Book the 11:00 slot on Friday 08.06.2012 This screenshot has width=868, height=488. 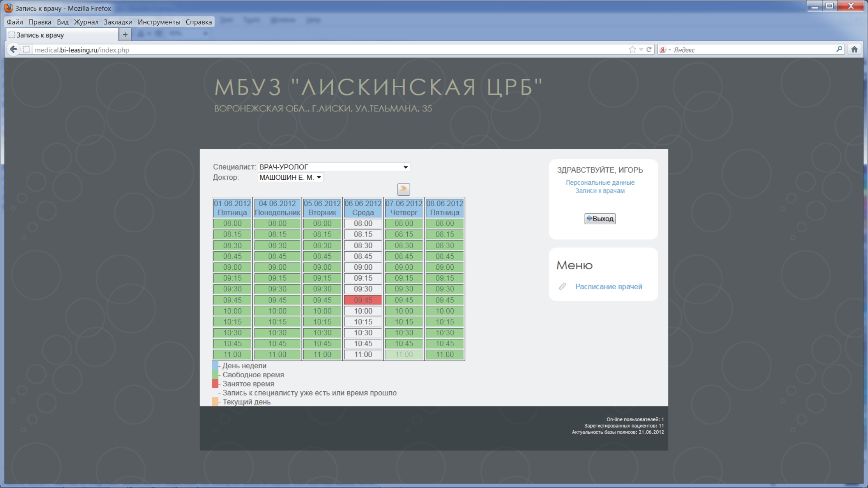(x=444, y=354)
